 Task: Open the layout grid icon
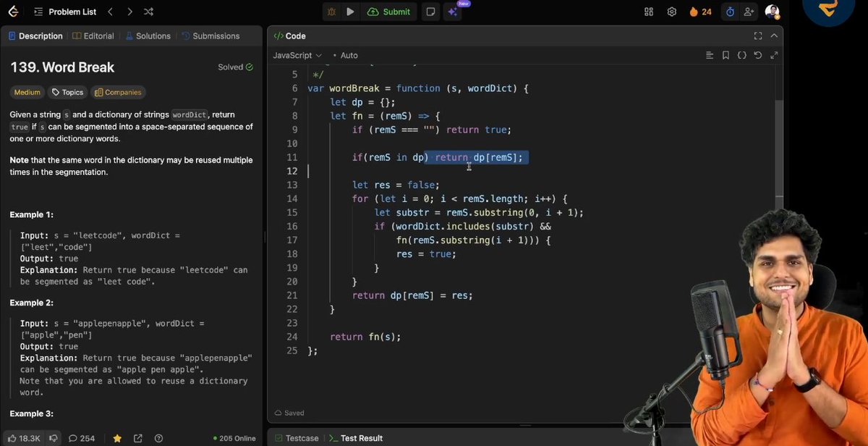coord(649,12)
